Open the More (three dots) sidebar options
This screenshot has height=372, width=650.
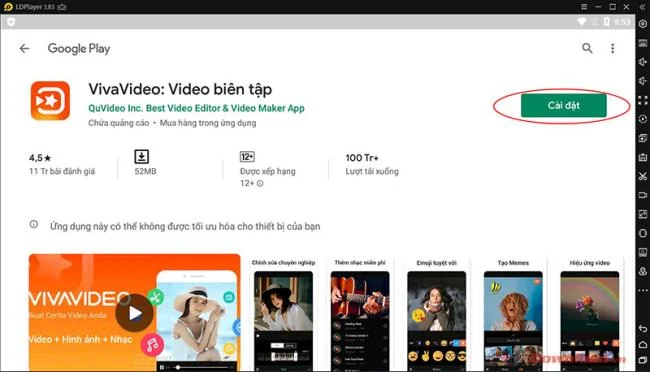[643, 291]
